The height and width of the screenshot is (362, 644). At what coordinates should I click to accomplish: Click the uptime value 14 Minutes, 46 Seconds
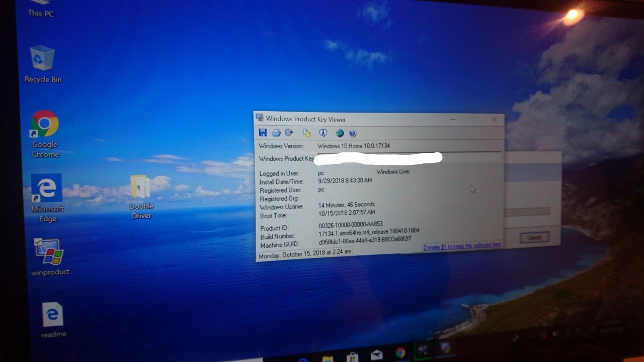pyautogui.click(x=347, y=205)
